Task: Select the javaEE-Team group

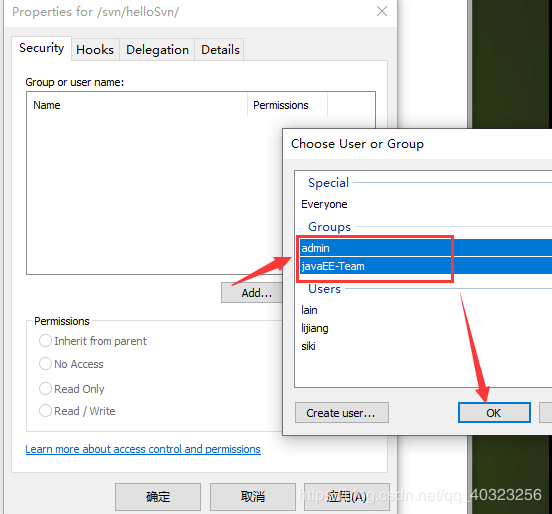Action: pyautogui.click(x=426, y=266)
